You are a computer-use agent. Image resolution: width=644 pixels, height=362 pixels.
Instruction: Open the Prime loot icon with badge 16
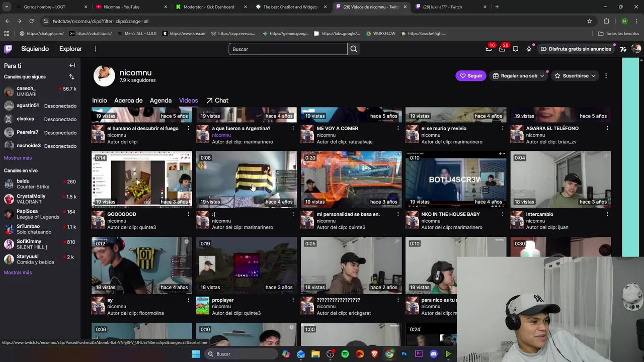pos(489,49)
